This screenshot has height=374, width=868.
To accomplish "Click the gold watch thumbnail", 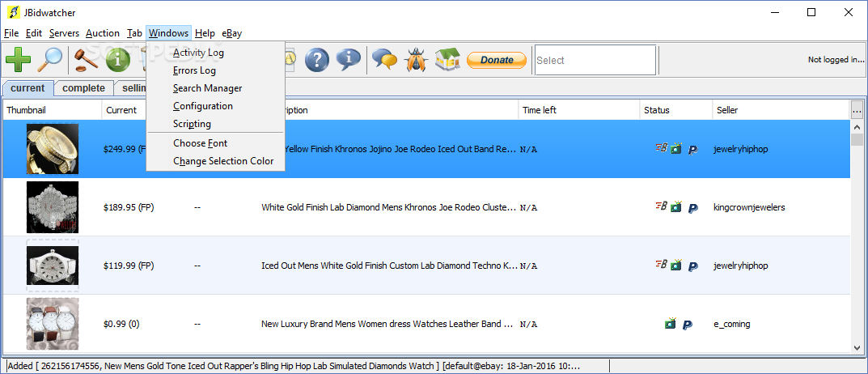I will click(x=53, y=149).
